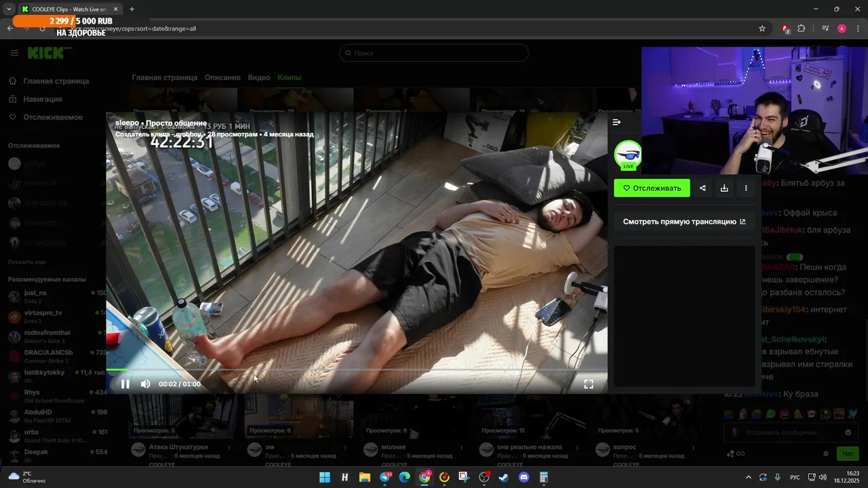
Task: Open the clip titled Атака Штукатурки
Action: (x=178, y=447)
